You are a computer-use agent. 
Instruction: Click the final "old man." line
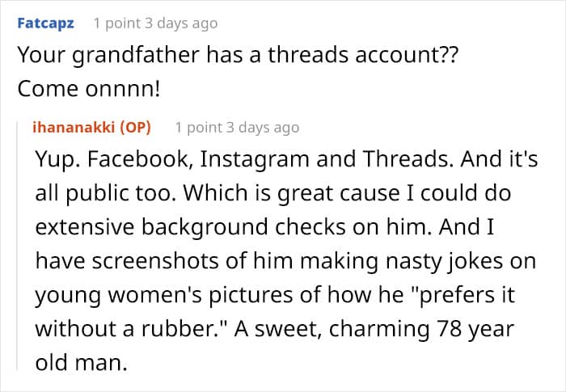tap(82, 363)
